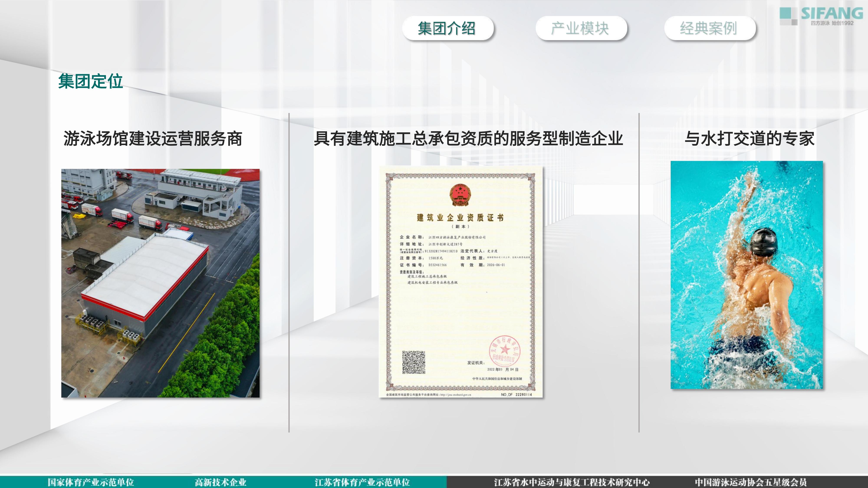Screen dimensions: 868x488
Task: Click the 具有建筑施工总承包资质的服务型制造企业 heading
Action: (468, 138)
